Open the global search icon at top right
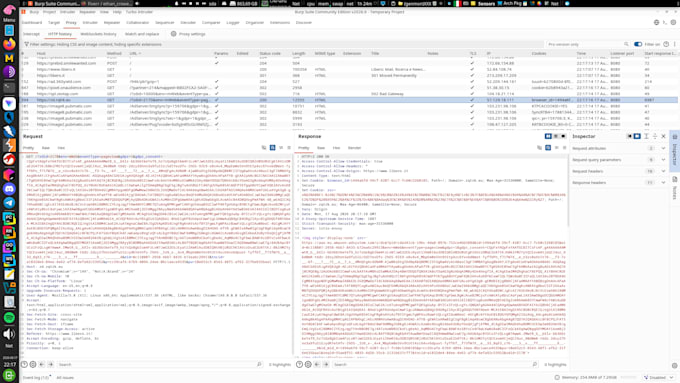The width and height of the screenshot is (680, 383). click(x=656, y=23)
